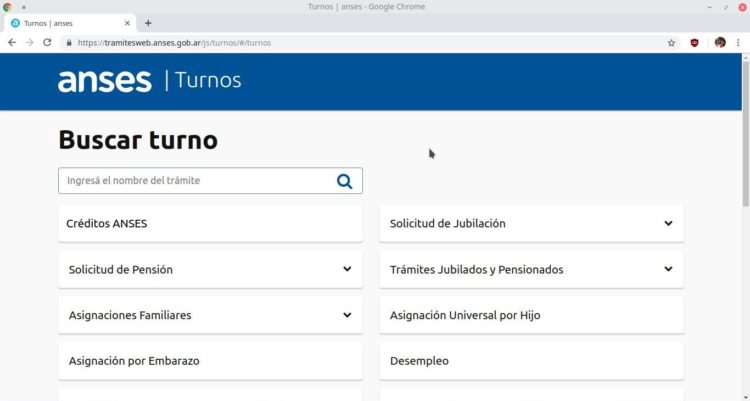Expand Solicitud de Jubilación chevron

pyautogui.click(x=668, y=223)
